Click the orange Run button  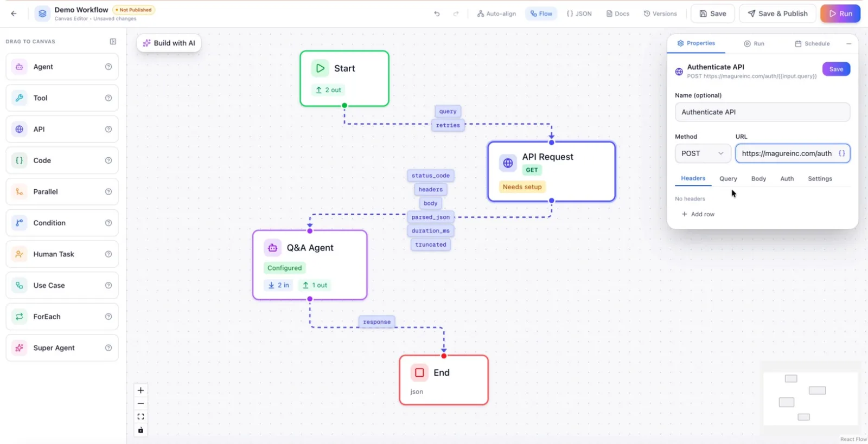(x=840, y=14)
